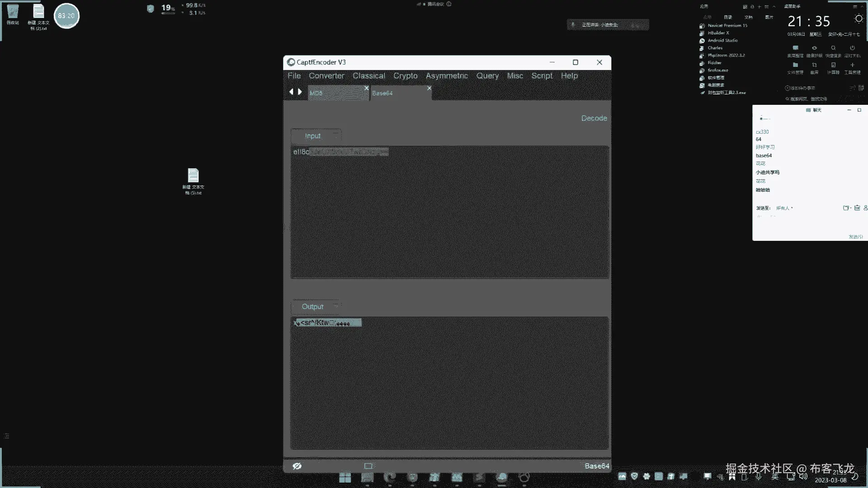The width and height of the screenshot is (868, 488).
Task: Open the Converter menu
Action: (326, 76)
